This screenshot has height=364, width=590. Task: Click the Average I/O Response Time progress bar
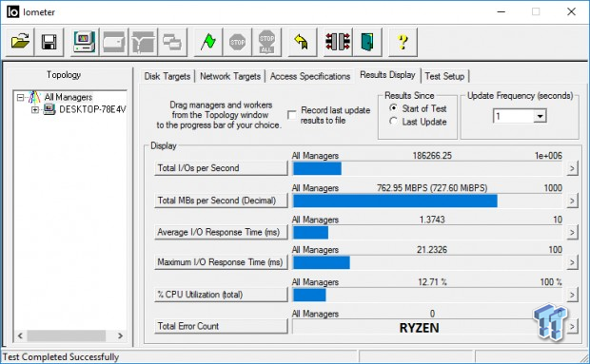pyautogui.click(x=427, y=232)
